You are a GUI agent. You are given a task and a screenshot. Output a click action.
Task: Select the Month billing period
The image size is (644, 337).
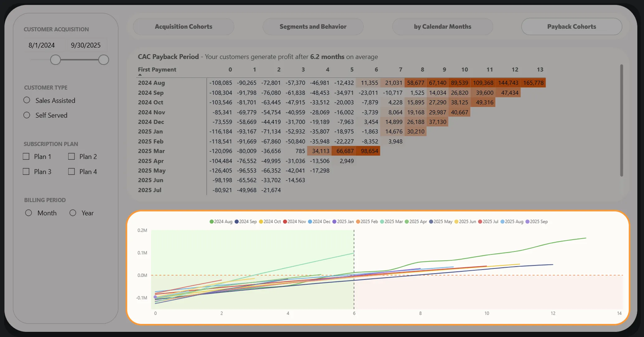pos(29,213)
